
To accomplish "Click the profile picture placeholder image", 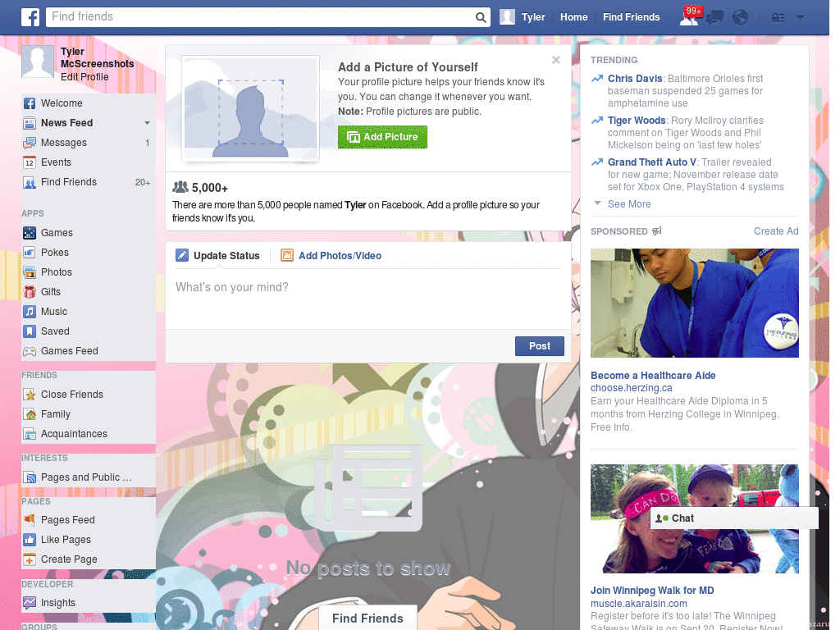I will pos(251,108).
